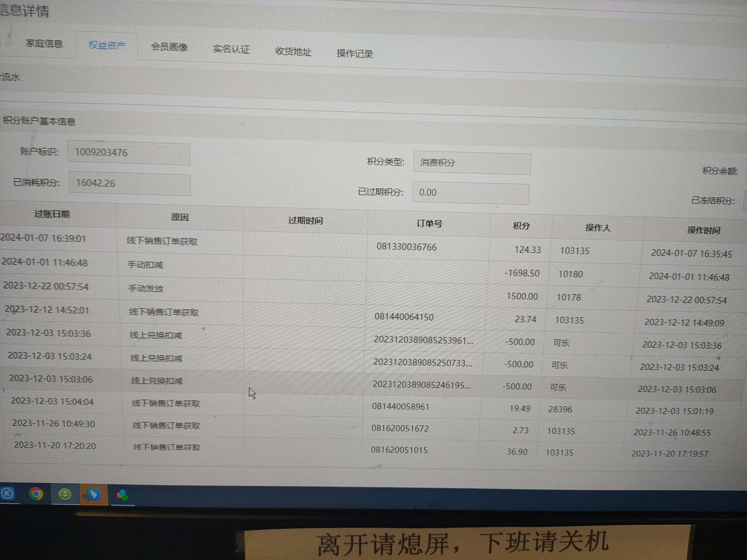Click the 积分 column header
The height and width of the screenshot is (560, 747).
tap(521, 226)
